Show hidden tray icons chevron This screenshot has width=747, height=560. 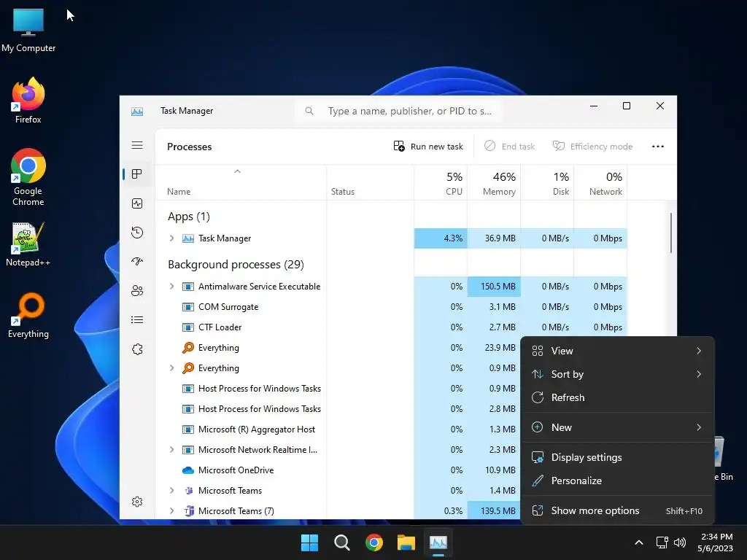[639, 542]
